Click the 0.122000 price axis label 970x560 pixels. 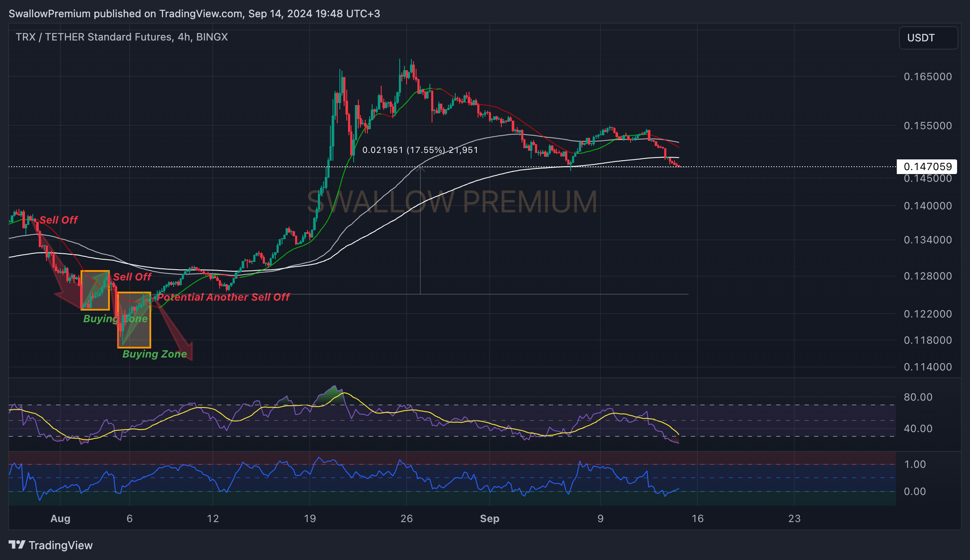tap(928, 314)
